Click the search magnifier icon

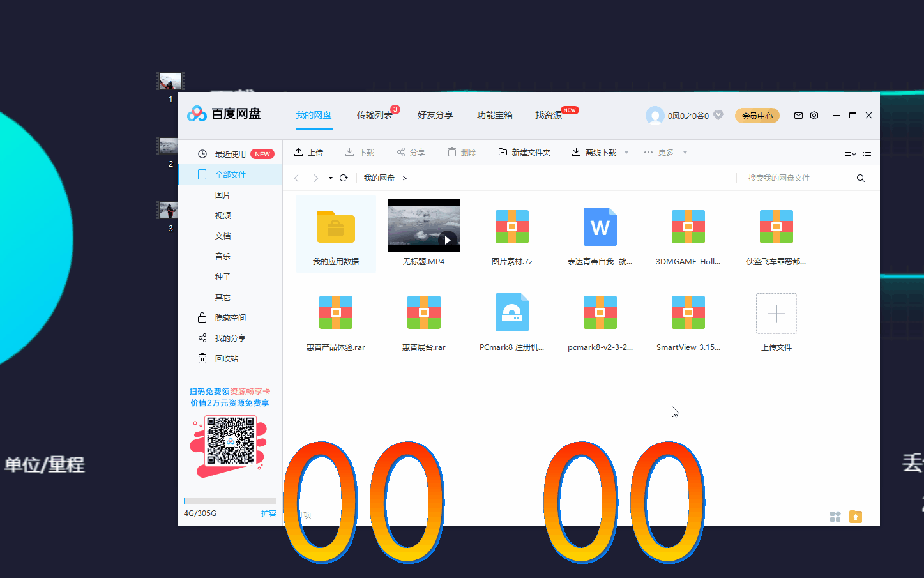coord(861,178)
